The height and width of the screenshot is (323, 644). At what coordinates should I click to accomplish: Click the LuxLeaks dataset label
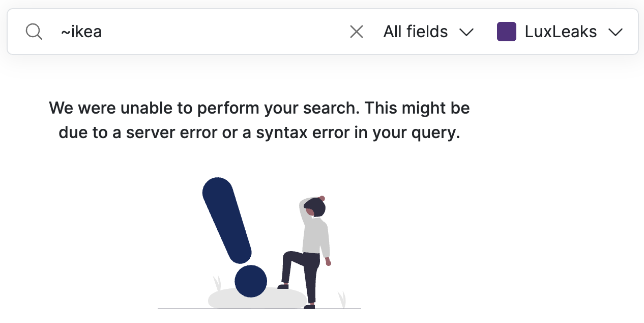[560, 31]
